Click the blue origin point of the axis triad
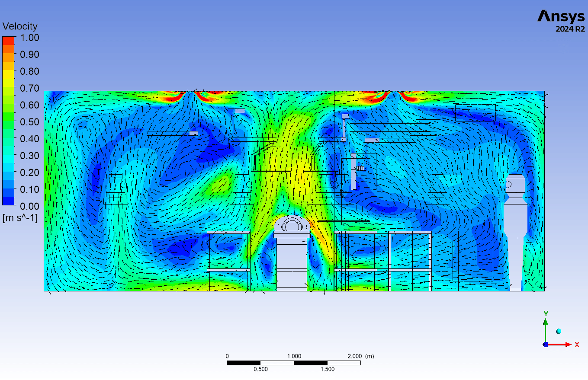Screen dimensions: 588x380 pos(546,345)
